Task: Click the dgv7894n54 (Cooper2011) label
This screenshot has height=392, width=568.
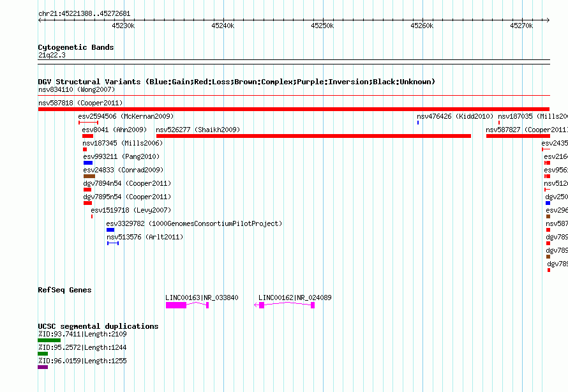Action: tap(127, 183)
